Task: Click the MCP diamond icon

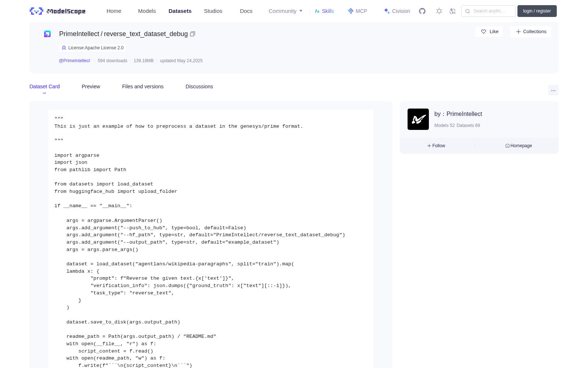Action: [x=351, y=11]
